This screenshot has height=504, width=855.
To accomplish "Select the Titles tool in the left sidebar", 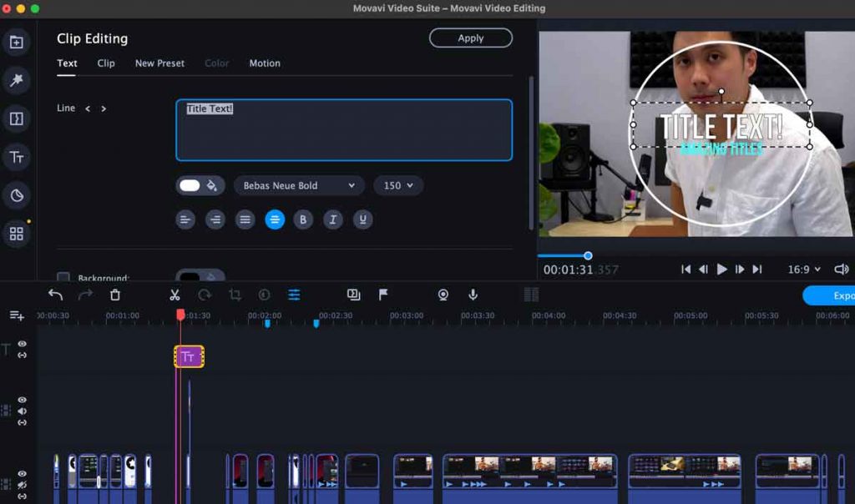I will (x=16, y=156).
